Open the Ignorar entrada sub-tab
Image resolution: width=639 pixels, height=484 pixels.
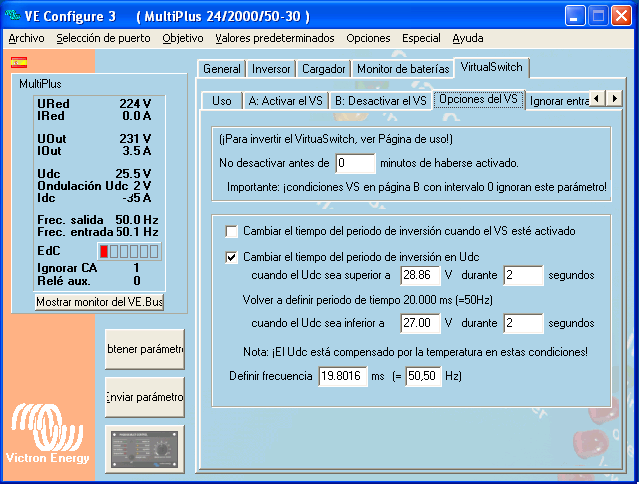[x=558, y=101]
